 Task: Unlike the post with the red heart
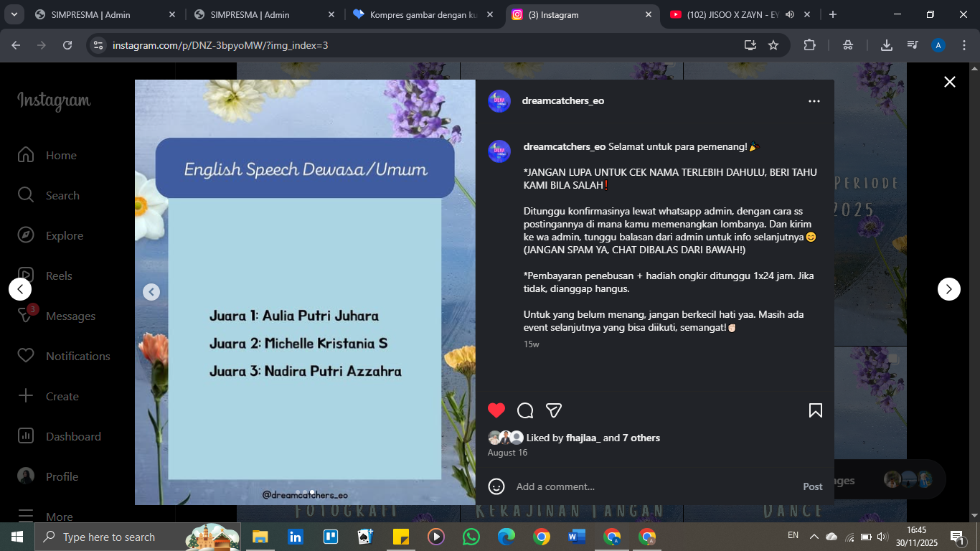[x=496, y=410]
